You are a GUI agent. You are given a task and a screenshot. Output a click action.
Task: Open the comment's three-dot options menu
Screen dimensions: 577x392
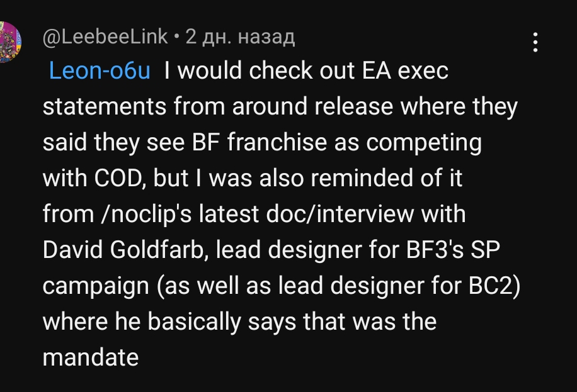pos(535,42)
